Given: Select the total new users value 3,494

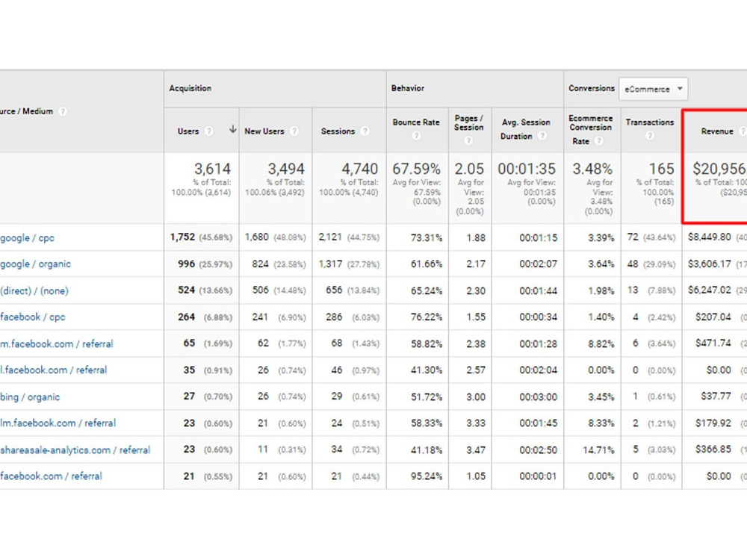Looking at the screenshot, I should coord(286,169).
